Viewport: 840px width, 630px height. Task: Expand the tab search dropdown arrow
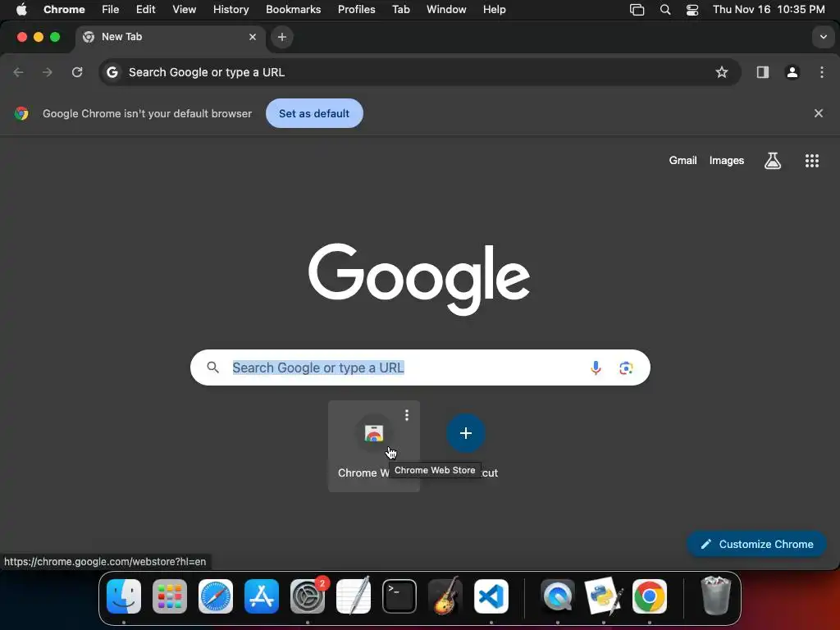pos(823,37)
